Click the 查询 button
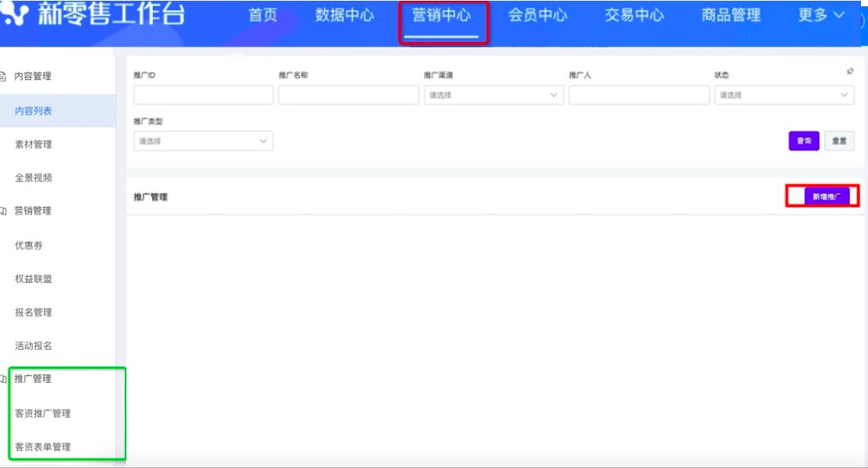 pyautogui.click(x=804, y=141)
